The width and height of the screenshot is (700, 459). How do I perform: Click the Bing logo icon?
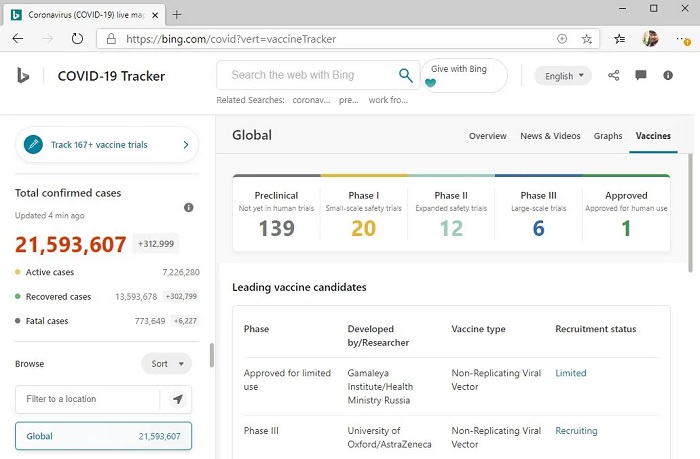[x=24, y=76]
